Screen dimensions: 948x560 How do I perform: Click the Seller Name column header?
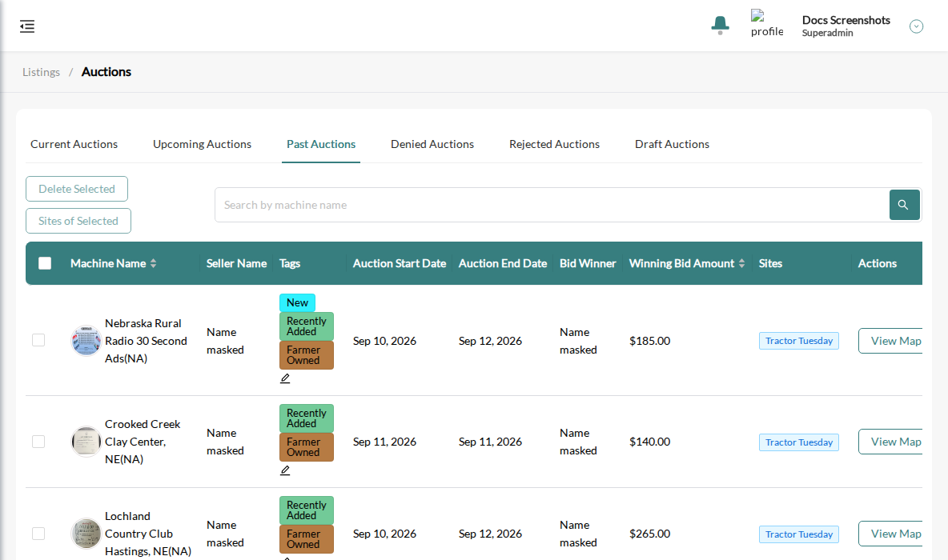click(236, 263)
